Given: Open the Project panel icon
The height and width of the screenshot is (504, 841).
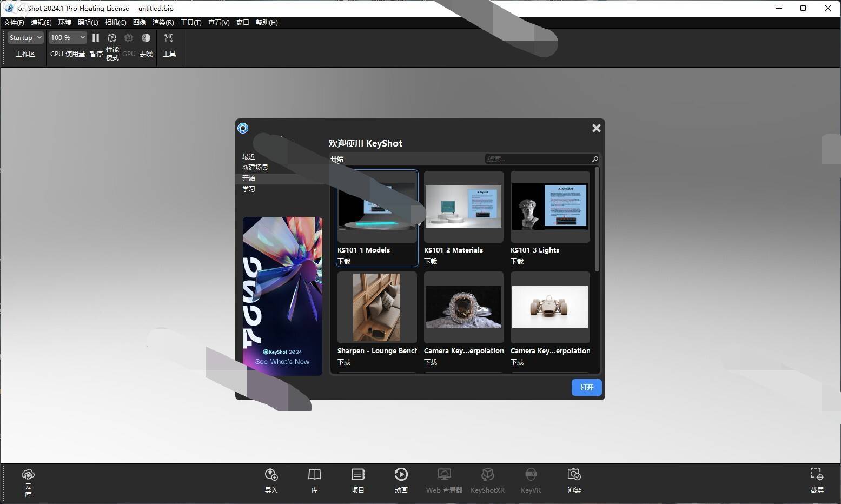Looking at the screenshot, I should click(358, 475).
